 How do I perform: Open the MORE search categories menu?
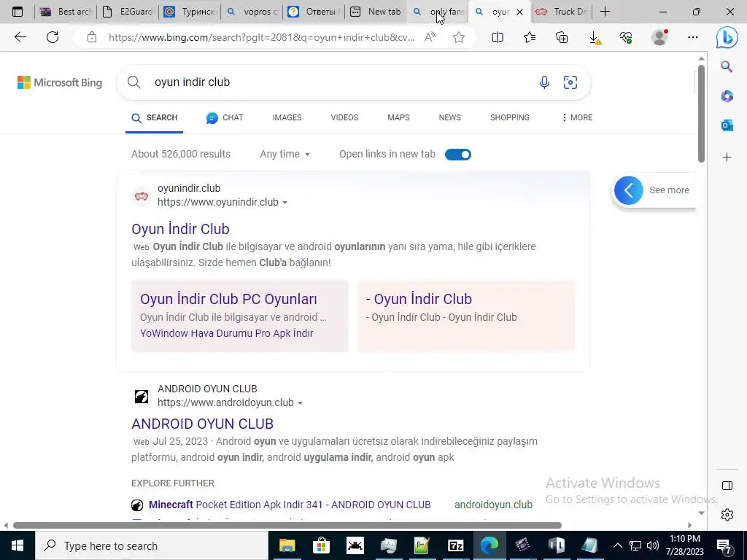[x=577, y=117]
